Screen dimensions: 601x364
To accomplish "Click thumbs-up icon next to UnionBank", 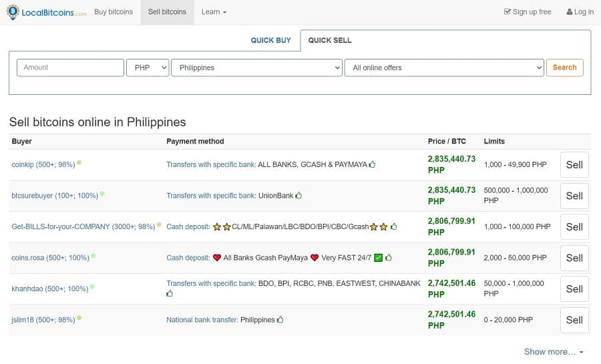I will point(298,196).
